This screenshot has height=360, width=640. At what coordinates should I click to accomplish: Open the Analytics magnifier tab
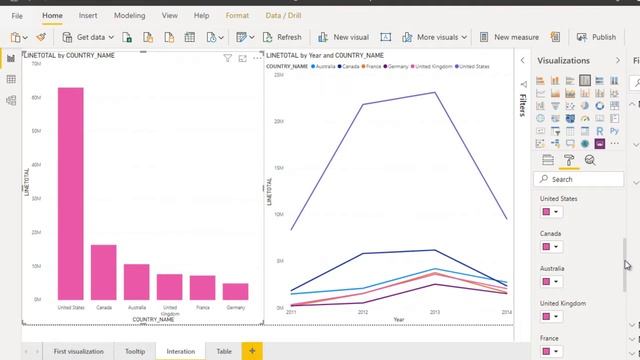point(590,160)
